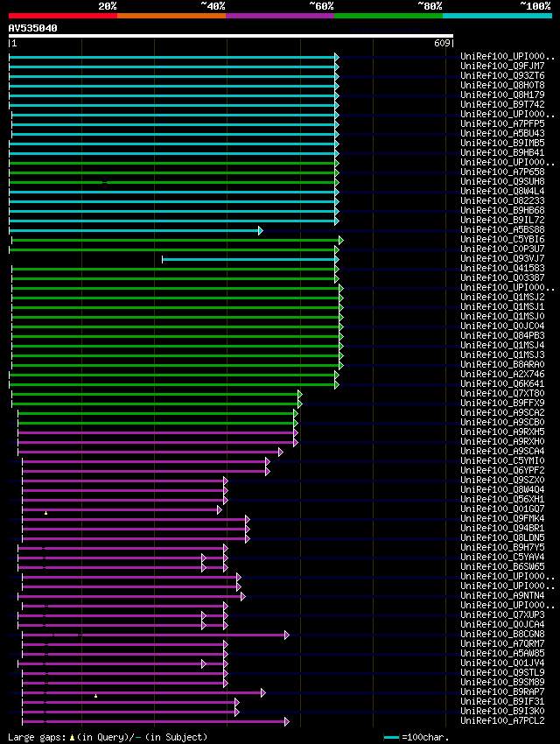The height and width of the screenshot is (744, 560).
Task: Open hit UniRef100_B9FFX9
Action: pyautogui.click(x=502, y=403)
